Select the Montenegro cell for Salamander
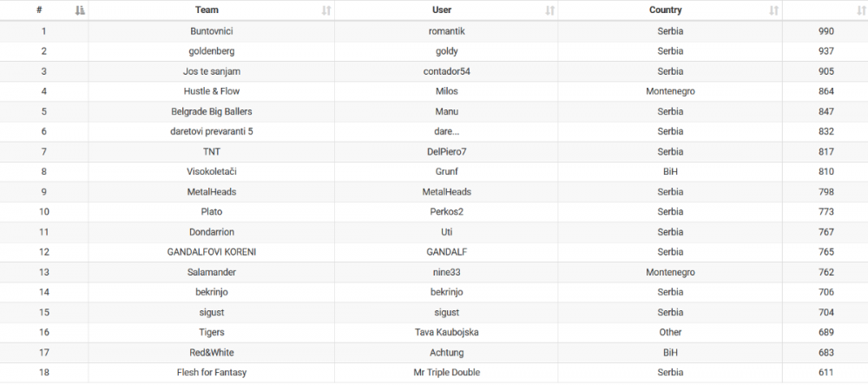This screenshot has height=385, width=868. (670, 272)
